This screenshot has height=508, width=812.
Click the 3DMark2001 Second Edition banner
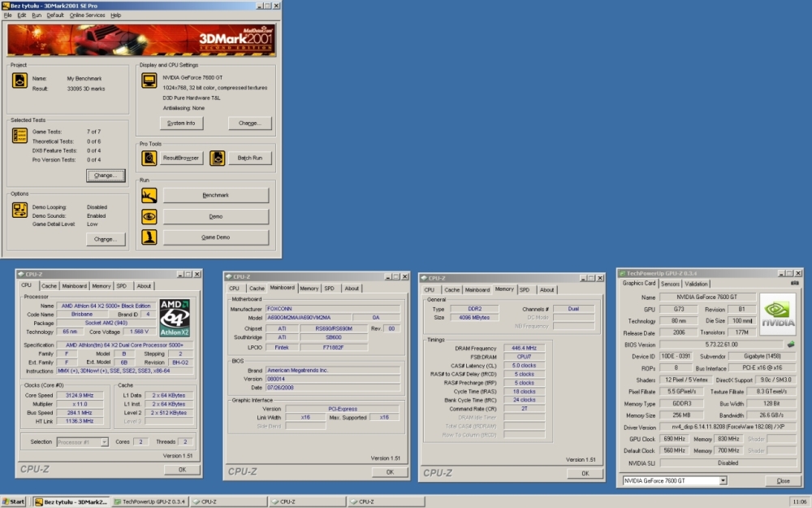point(141,40)
